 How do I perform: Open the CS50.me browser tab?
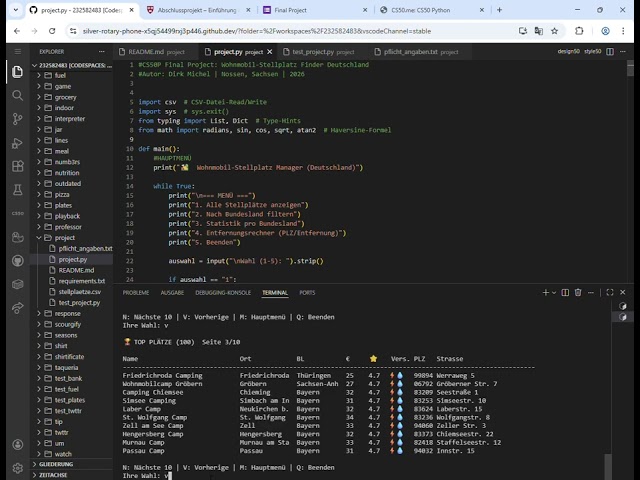point(418,9)
